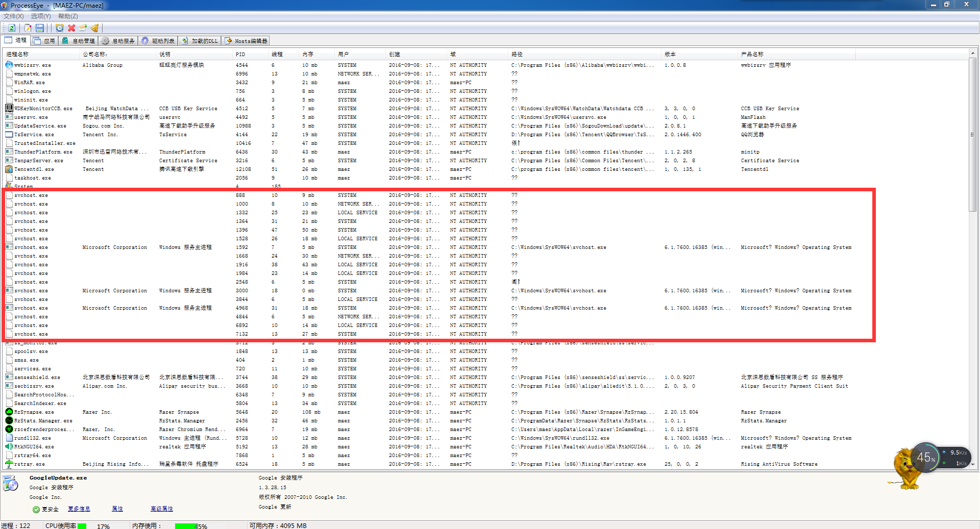Click the red X toolbar icon
Screen dimensions: 980x529
click(x=71, y=28)
